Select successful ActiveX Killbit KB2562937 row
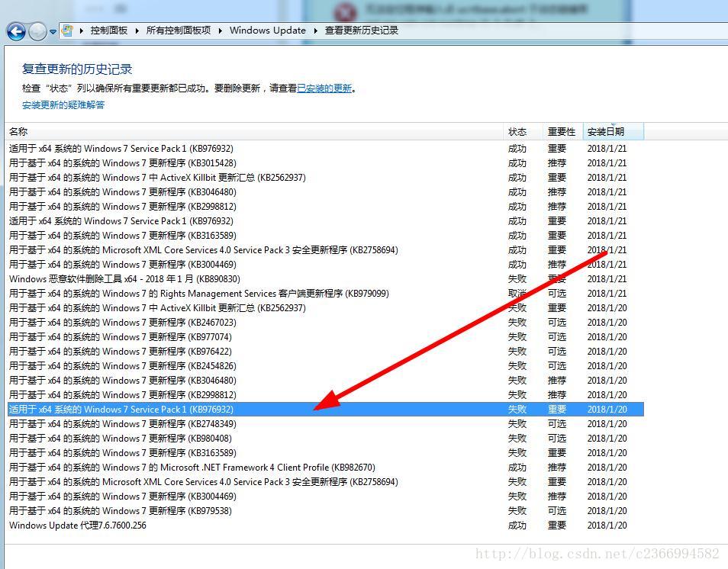The height and width of the screenshot is (569, 728). tap(324, 177)
